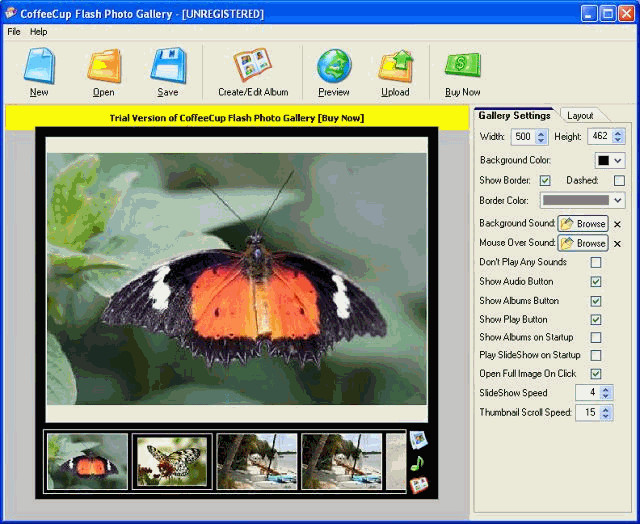The height and width of the screenshot is (524, 640).
Task: Open the Help menu
Action: (x=38, y=32)
